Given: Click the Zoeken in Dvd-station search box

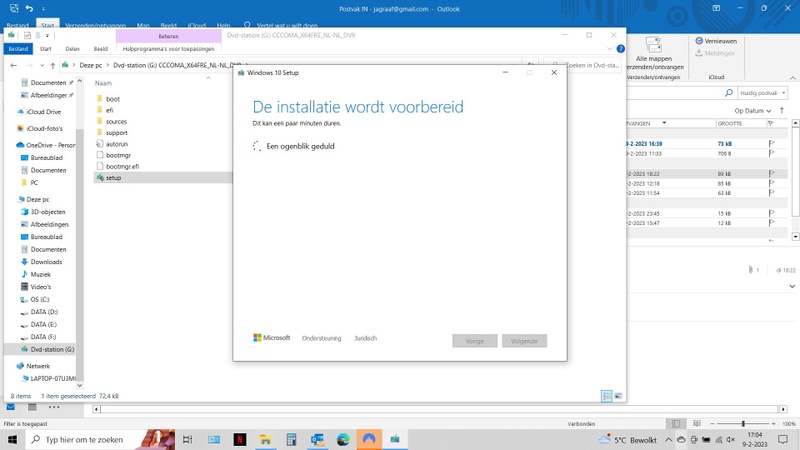Looking at the screenshot, I should (585, 65).
